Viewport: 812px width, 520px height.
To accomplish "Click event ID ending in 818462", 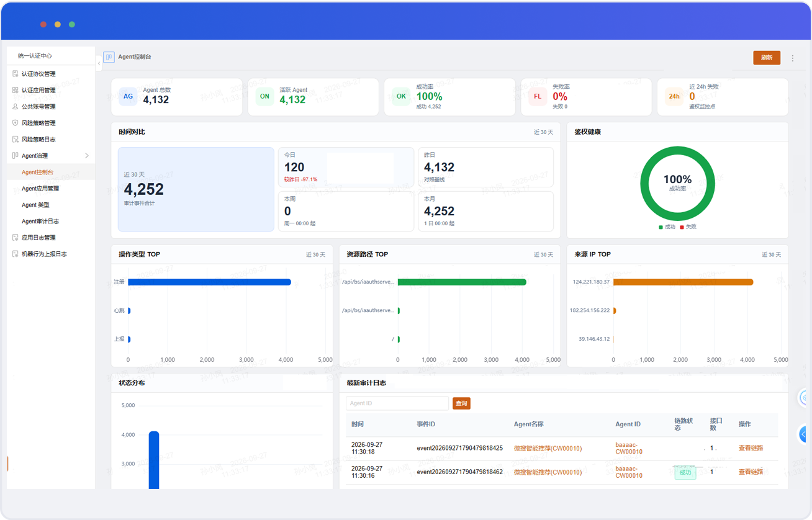I will [x=459, y=472].
